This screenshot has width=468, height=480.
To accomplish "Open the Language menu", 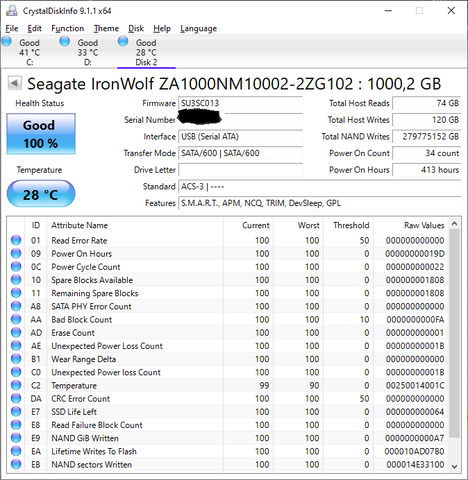I will 198,29.
